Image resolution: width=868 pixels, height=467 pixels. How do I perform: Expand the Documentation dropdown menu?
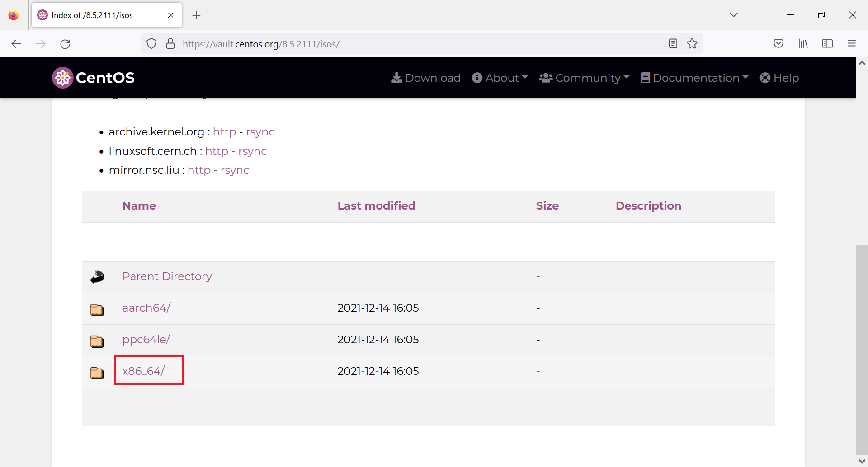694,78
